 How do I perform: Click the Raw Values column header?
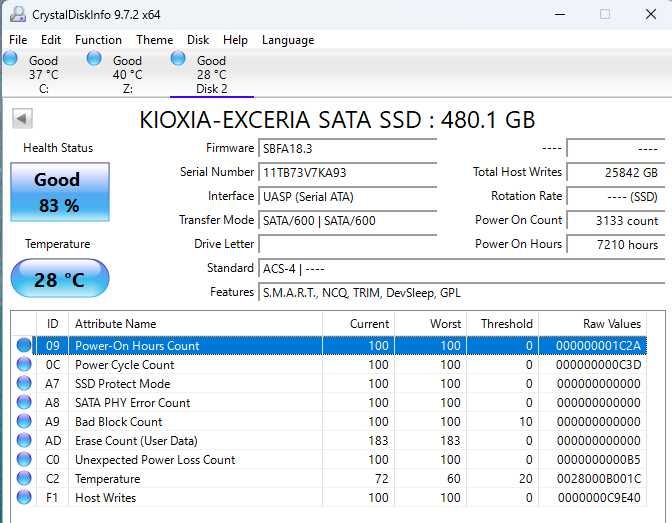click(592, 324)
